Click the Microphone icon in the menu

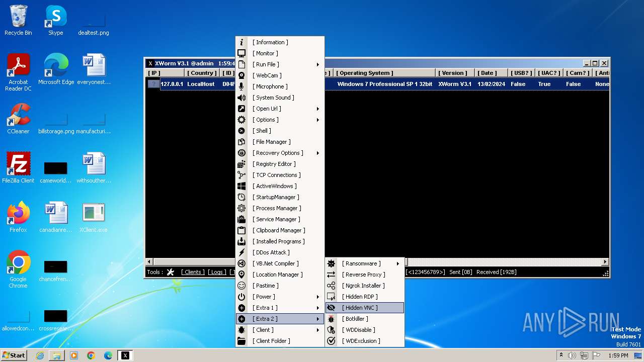pyautogui.click(x=242, y=86)
